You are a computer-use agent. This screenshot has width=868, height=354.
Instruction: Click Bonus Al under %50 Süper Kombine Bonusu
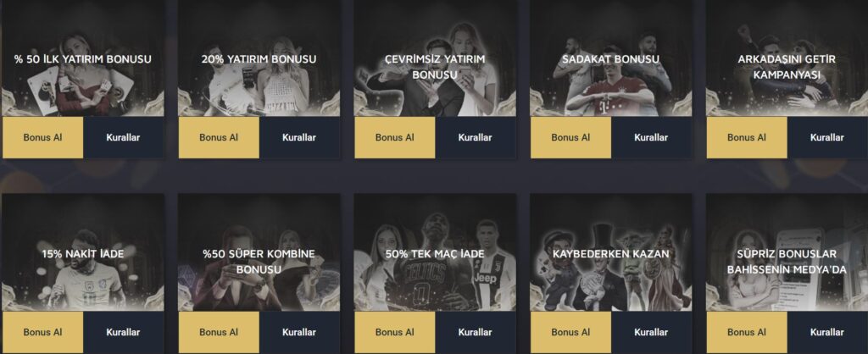pos(219,332)
